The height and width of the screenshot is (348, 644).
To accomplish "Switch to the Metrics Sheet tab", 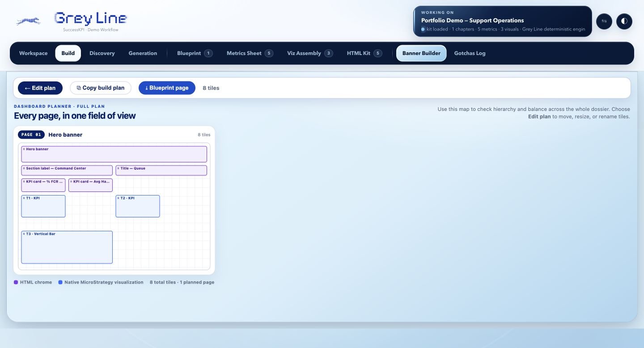I will pyautogui.click(x=250, y=53).
